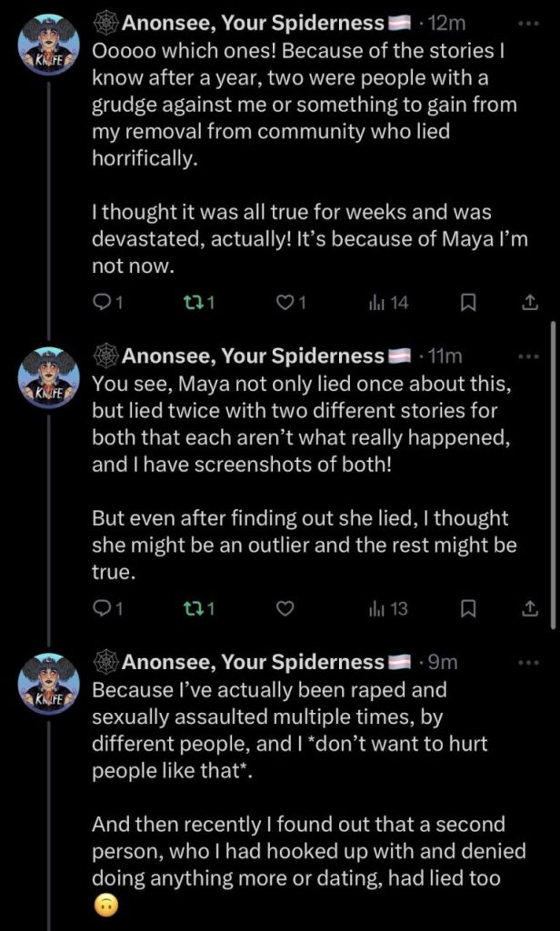Like the 11m post about screenshots
560x931 pixels.
[x=285, y=609]
